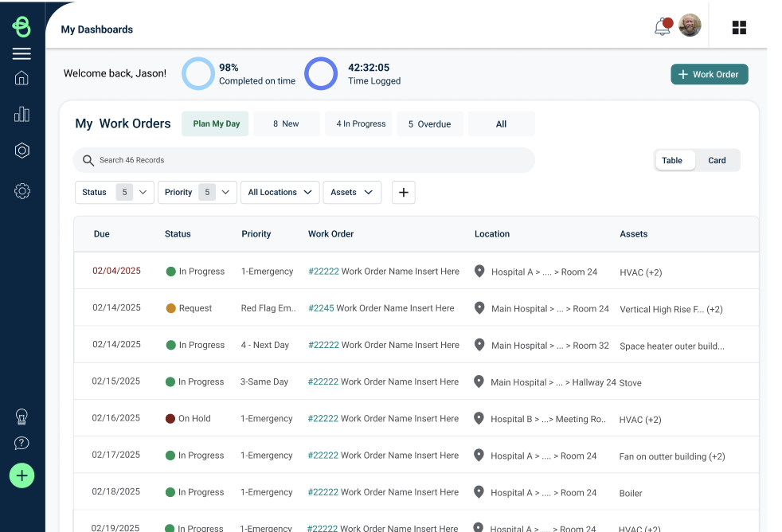Select the 8 New tab
The height and width of the screenshot is (532, 782).
click(286, 123)
